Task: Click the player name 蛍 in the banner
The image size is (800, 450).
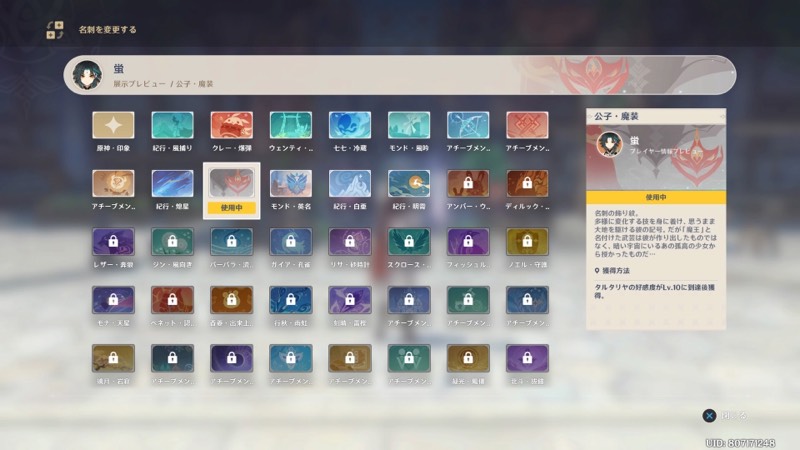Action: pyautogui.click(x=118, y=68)
